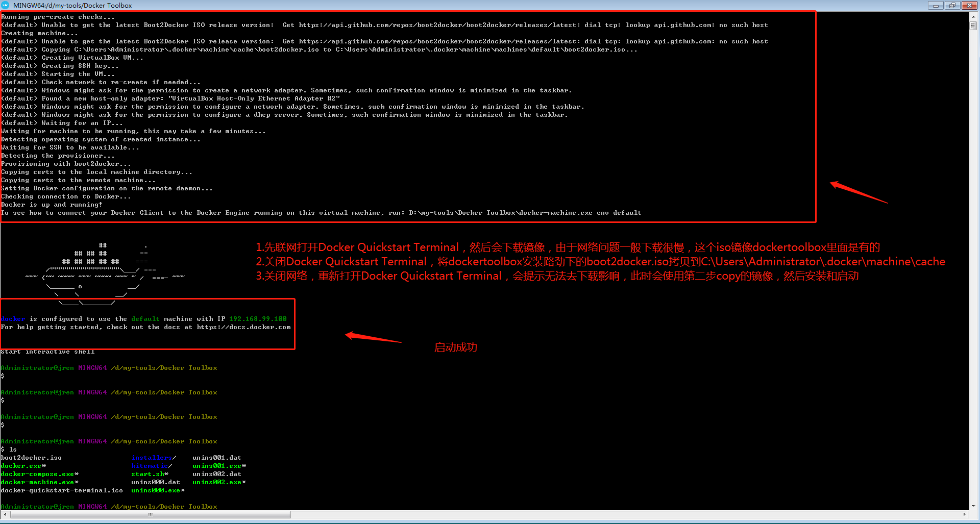This screenshot has width=980, height=524.
Task: Click the horizontal scrollbar left arrow
Action: pos(5,514)
